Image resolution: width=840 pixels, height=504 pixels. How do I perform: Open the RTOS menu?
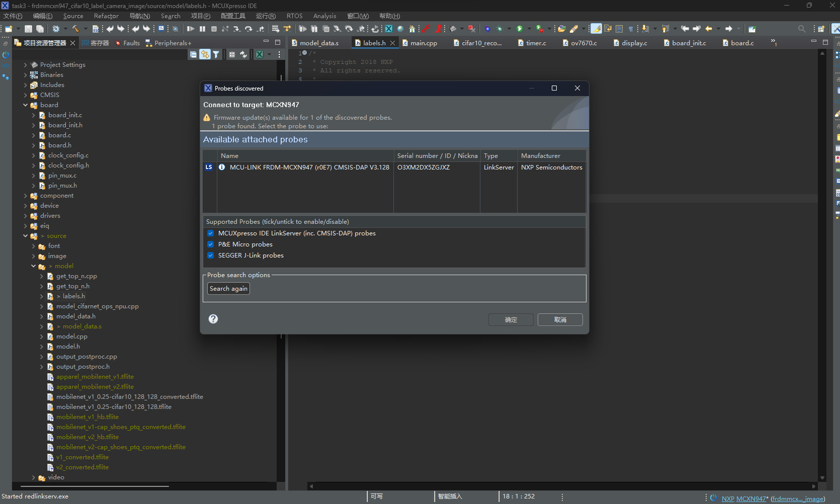pos(295,16)
